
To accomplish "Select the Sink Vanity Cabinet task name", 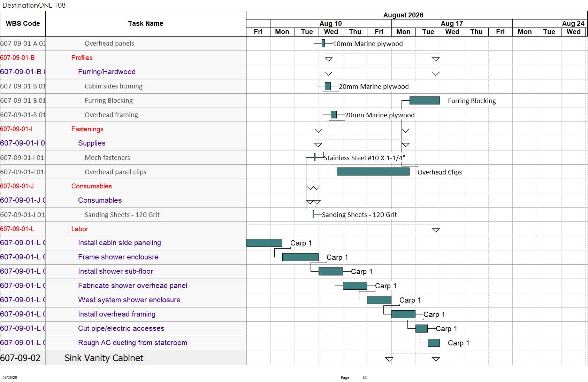I will (x=104, y=358).
